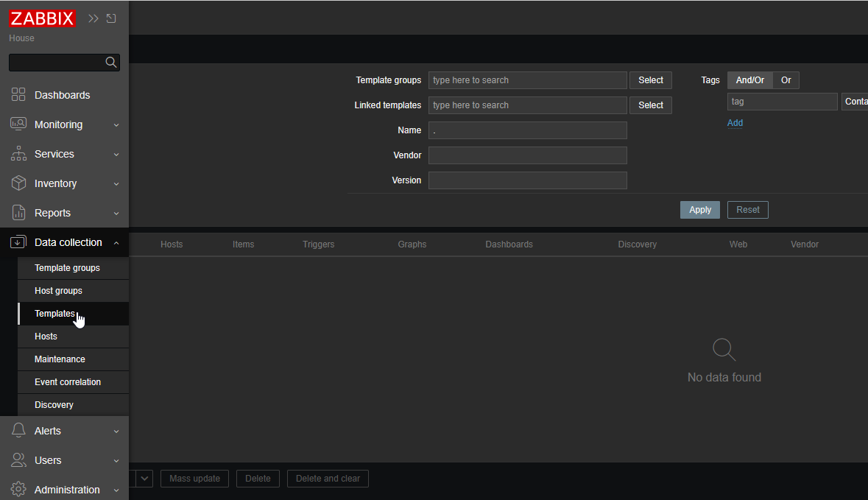This screenshot has height=500, width=868.
Task: Click Select beside Linked templates
Action: [x=650, y=105]
